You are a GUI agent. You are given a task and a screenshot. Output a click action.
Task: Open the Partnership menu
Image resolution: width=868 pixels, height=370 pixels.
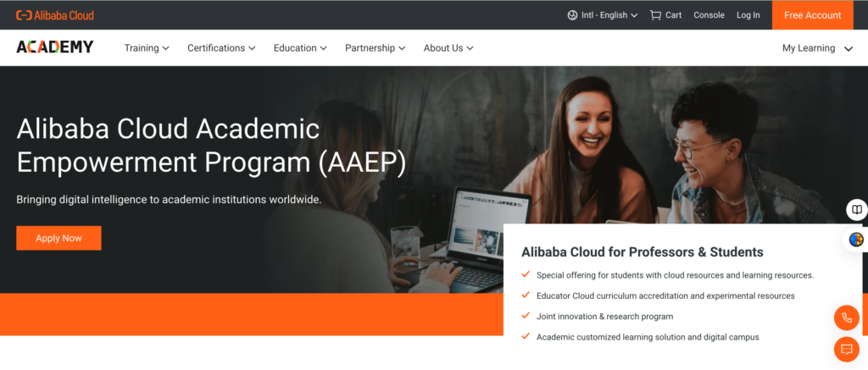[x=376, y=48]
